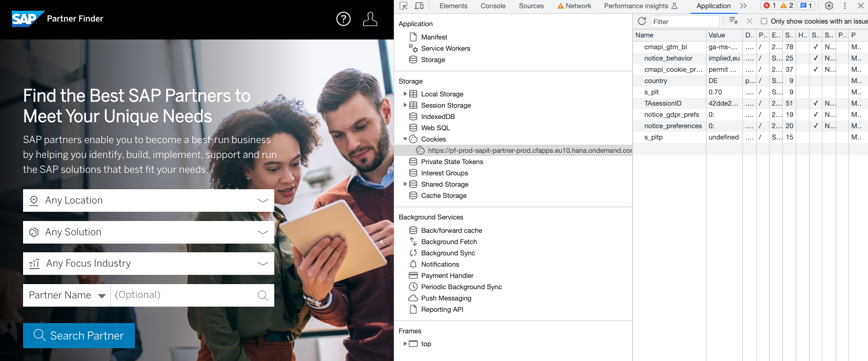Screen dimensions: 868x361
Task: Switch to the Sources tab
Action: [531, 6]
